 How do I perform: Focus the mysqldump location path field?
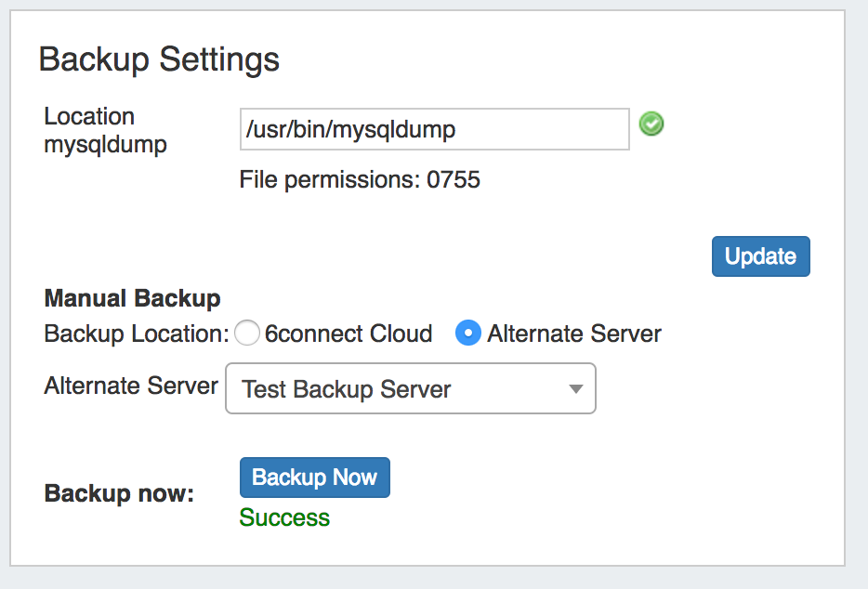point(434,130)
